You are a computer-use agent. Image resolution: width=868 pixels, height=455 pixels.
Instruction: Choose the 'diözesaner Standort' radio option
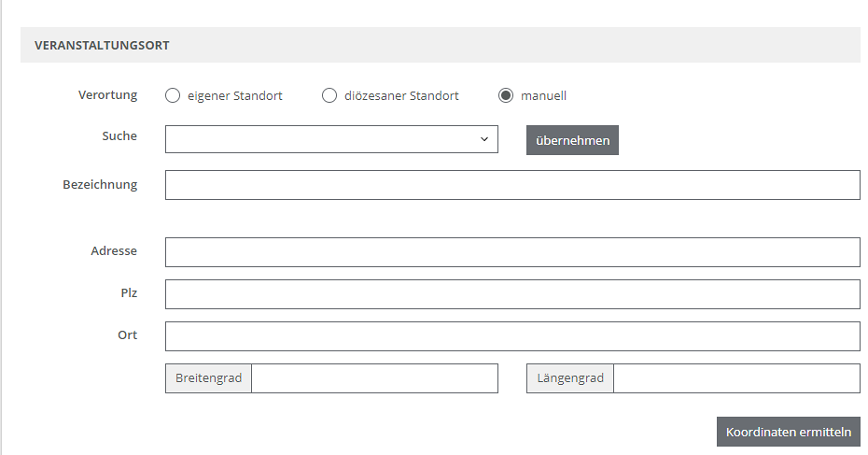click(x=329, y=95)
